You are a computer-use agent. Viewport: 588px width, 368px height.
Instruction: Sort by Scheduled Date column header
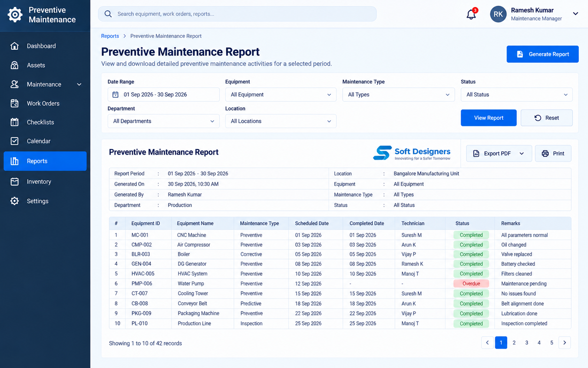312,223
